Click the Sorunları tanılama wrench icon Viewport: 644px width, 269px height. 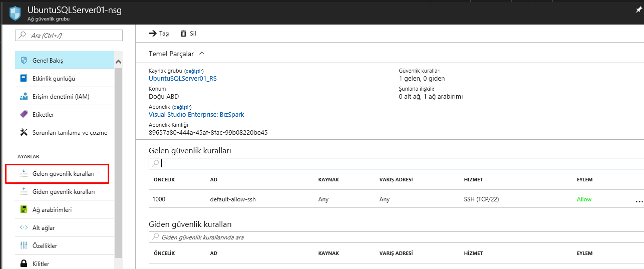(x=24, y=133)
